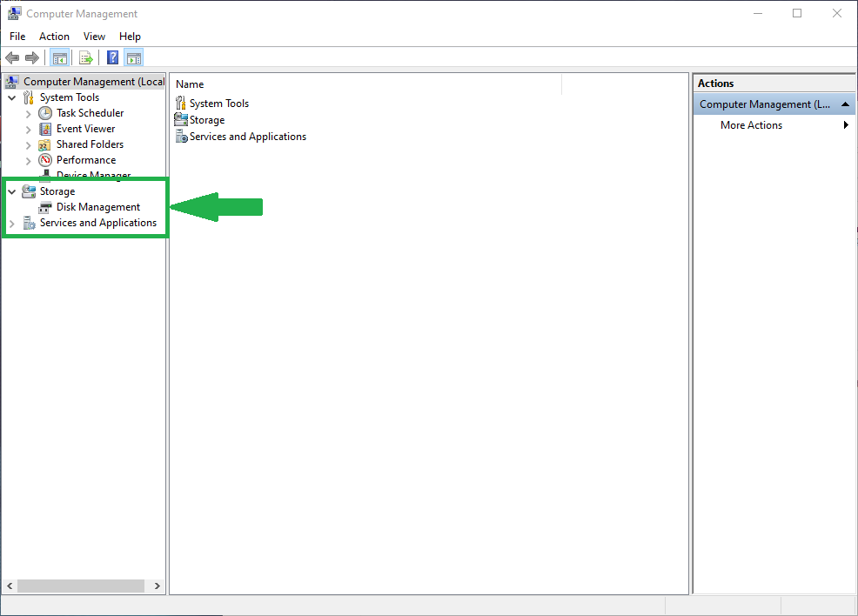Minimize the Computer Management window

[758, 13]
